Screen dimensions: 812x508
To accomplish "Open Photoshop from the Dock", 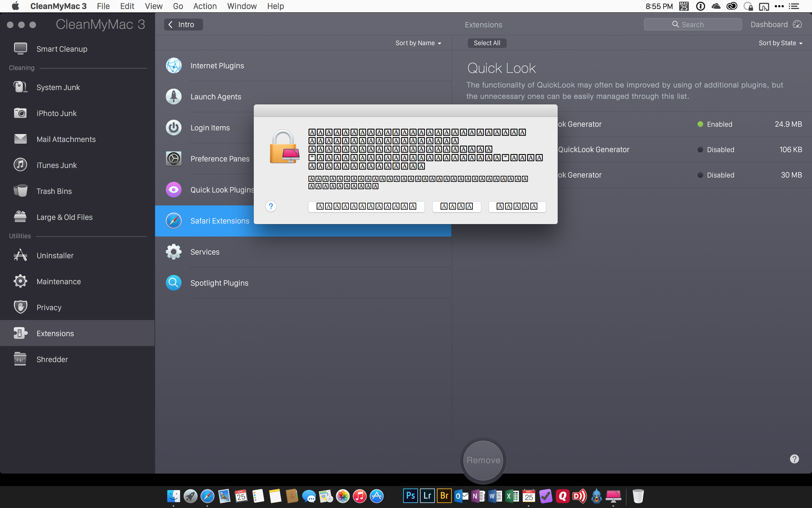I will [x=410, y=496].
